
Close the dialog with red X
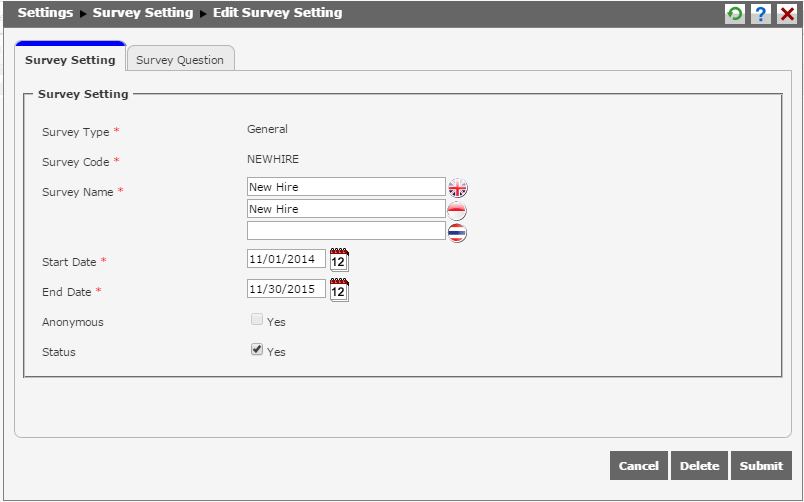tap(787, 14)
